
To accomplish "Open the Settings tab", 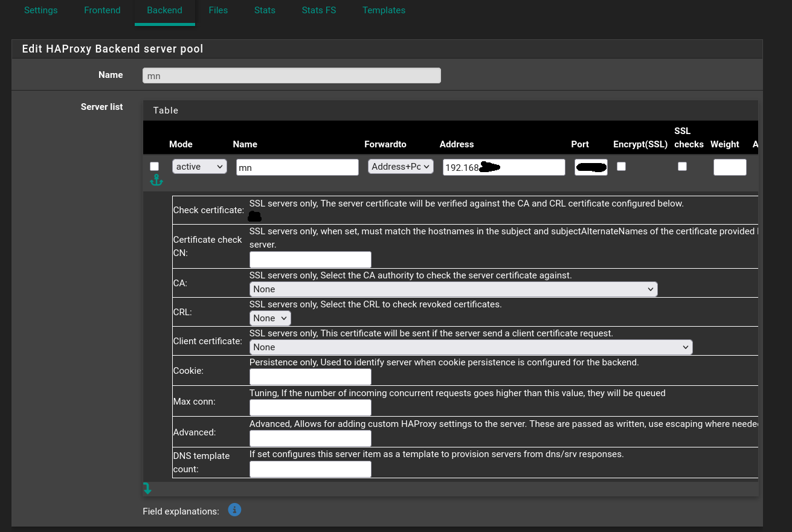I will 41,10.
